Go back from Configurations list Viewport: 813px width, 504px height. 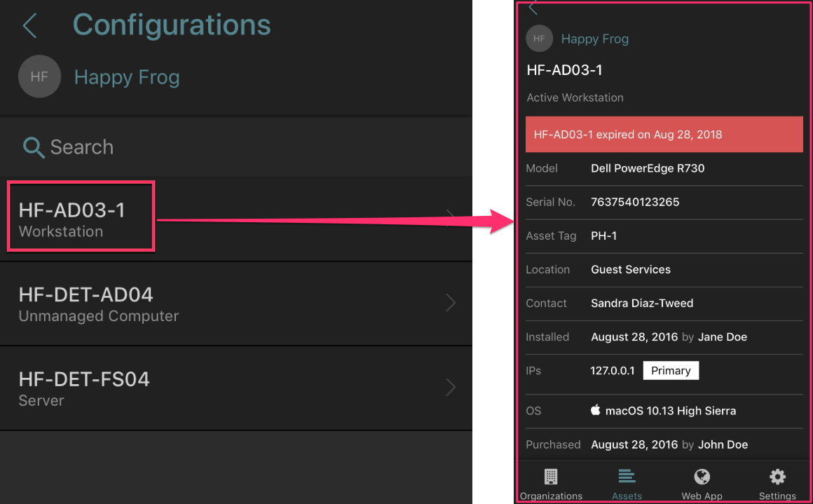coord(29,26)
